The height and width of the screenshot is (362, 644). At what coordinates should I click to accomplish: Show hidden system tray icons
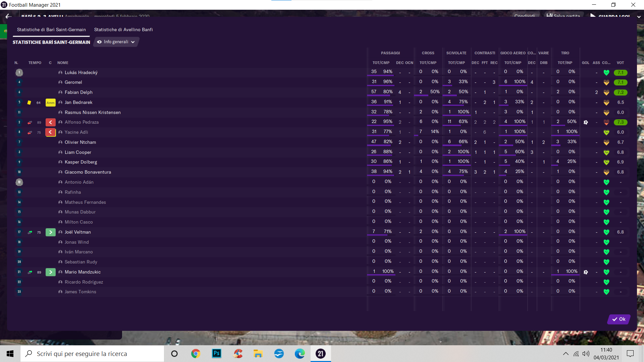(x=566, y=354)
